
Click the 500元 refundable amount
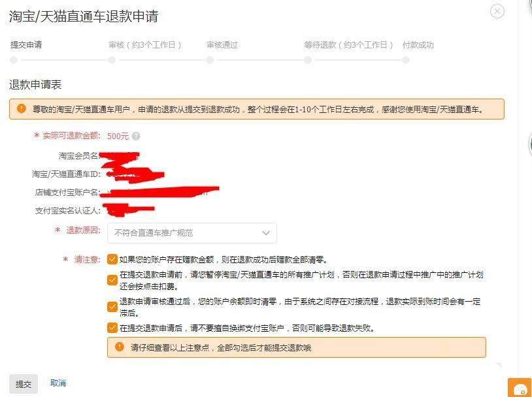[x=118, y=136]
